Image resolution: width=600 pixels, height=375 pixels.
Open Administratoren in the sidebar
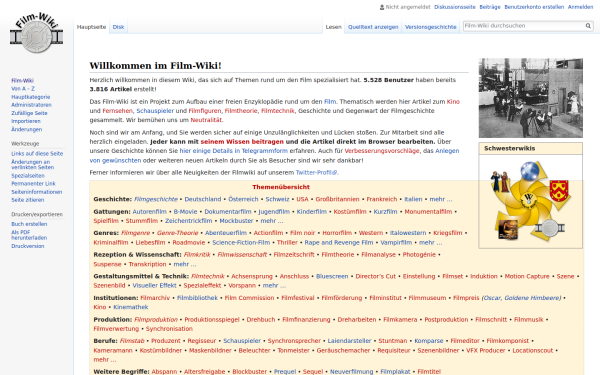[31, 105]
